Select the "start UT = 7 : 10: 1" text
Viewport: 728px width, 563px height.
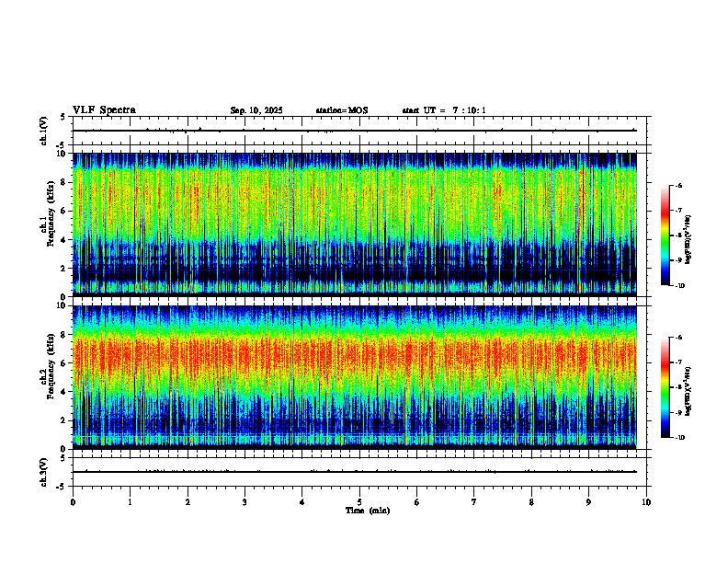coord(444,110)
